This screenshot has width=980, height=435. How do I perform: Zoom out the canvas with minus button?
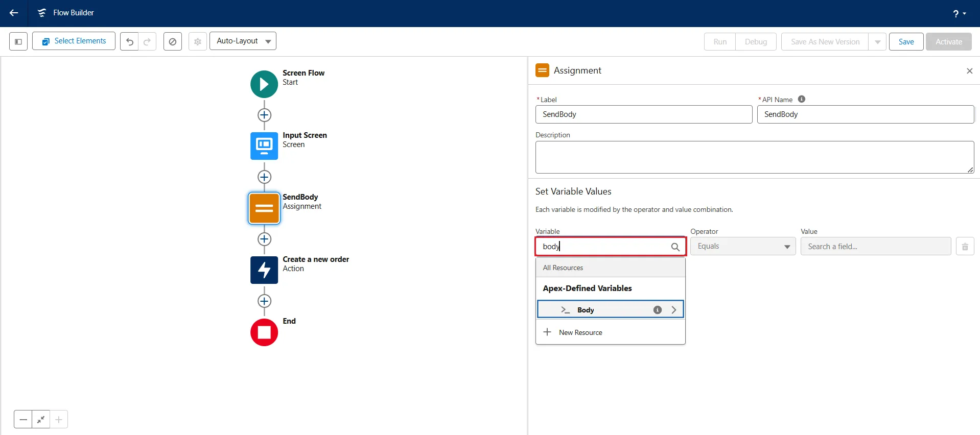tap(23, 420)
